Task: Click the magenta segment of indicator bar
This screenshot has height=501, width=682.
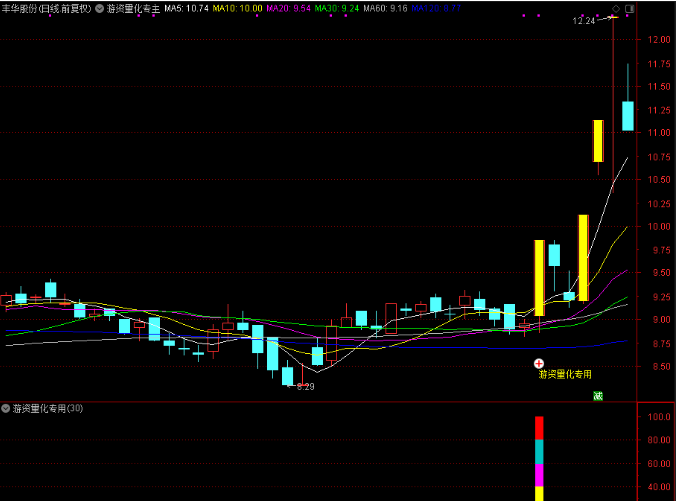Action: 539,475
